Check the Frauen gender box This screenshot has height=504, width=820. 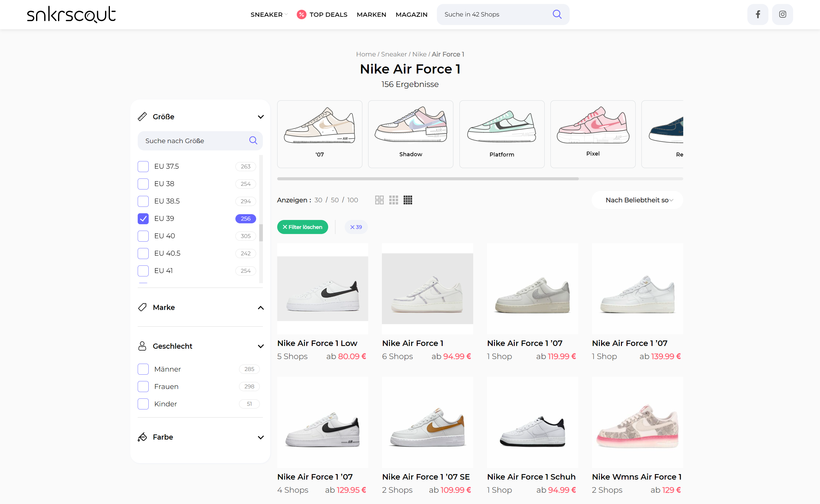[x=143, y=386]
